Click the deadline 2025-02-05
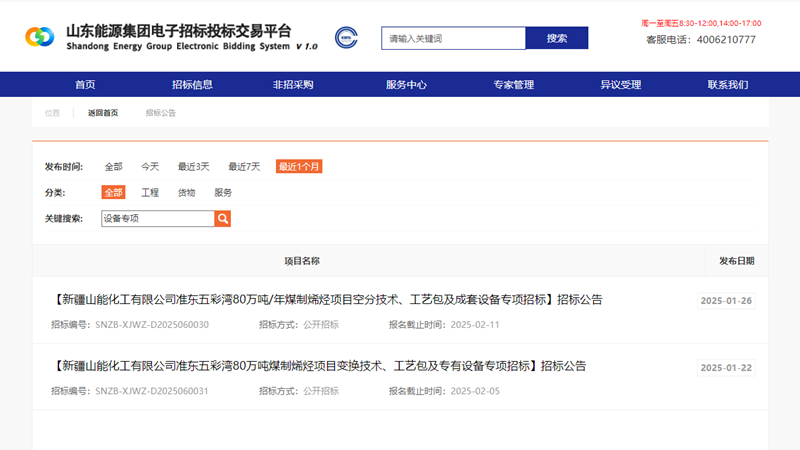800x450 pixels. (x=475, y=391)
